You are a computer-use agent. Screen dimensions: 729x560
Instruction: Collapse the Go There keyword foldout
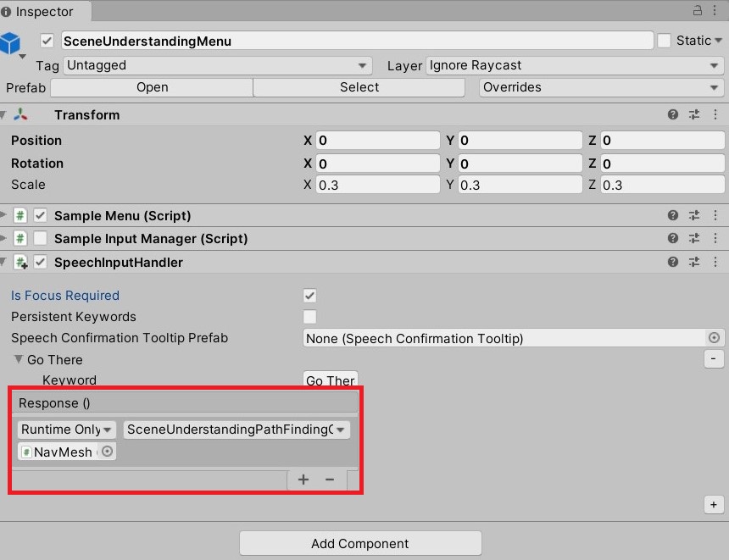[x=19, y=359]
